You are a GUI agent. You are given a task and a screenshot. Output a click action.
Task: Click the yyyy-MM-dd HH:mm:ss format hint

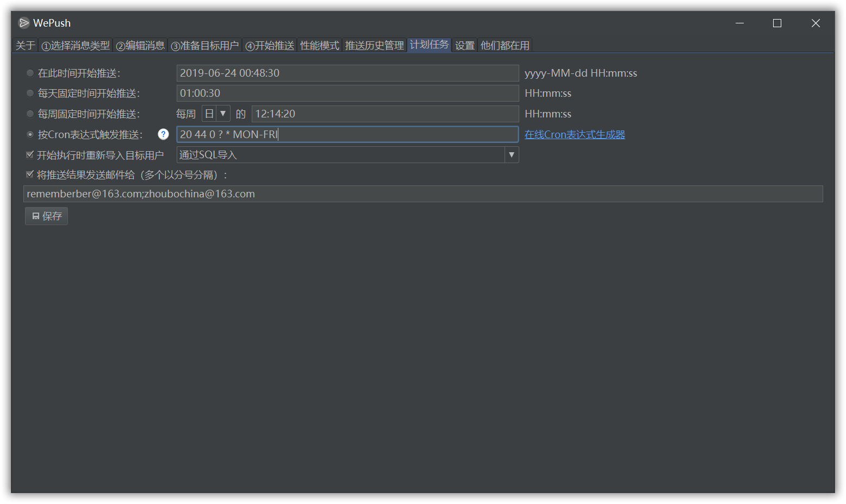[581, 73]
